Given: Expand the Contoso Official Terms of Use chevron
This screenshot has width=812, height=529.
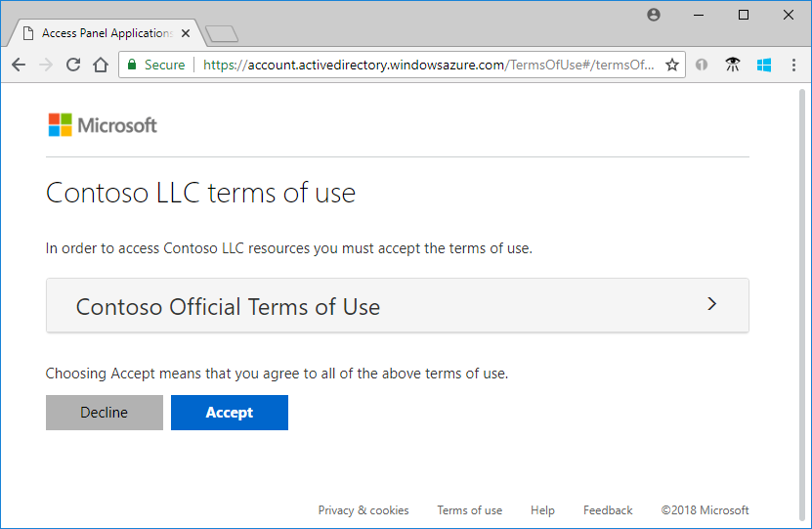Looking at the screenshot, I should click(x=711, y=304).
